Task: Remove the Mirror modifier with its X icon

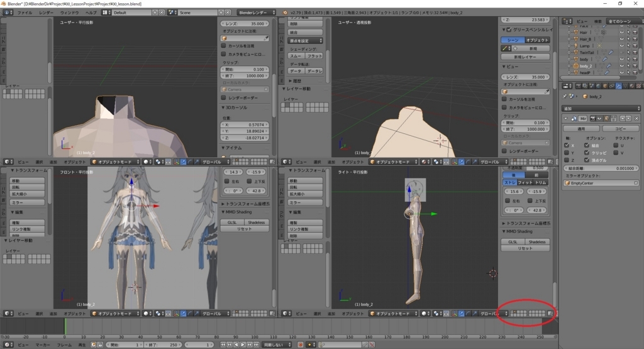Action: (636, 119)
